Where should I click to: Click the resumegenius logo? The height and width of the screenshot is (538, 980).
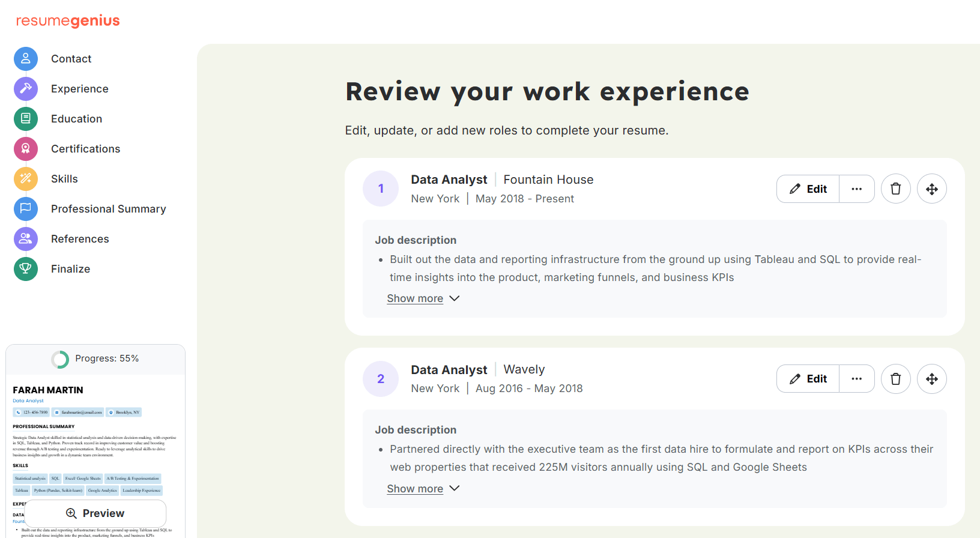pos(67,20)
